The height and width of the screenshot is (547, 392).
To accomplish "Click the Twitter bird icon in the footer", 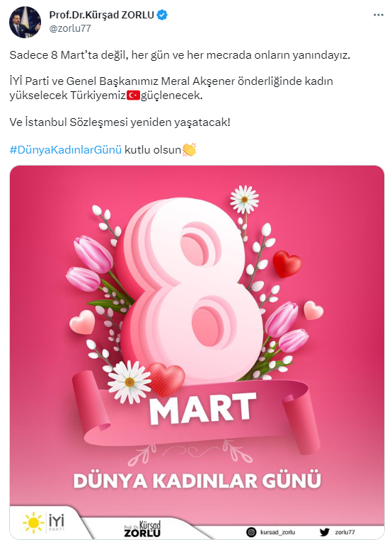I will [x=324, y=532].
